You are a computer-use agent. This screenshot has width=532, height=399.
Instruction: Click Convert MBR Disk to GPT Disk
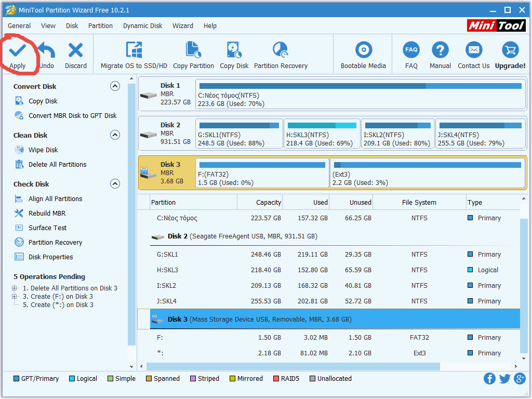[x=72, y=116]
